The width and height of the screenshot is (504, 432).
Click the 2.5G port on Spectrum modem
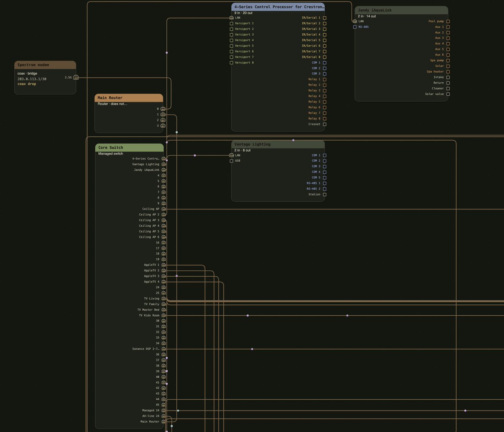76,77
